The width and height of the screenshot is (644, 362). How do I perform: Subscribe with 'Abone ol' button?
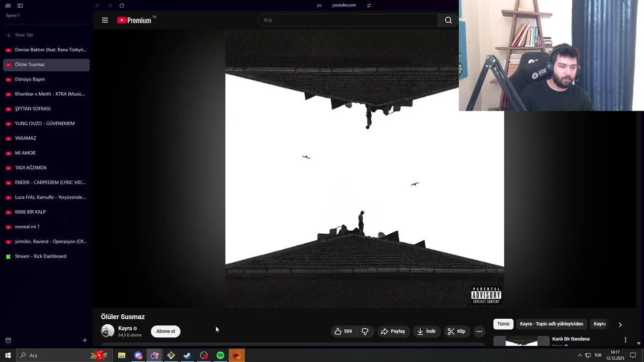(x=166, y=331)
